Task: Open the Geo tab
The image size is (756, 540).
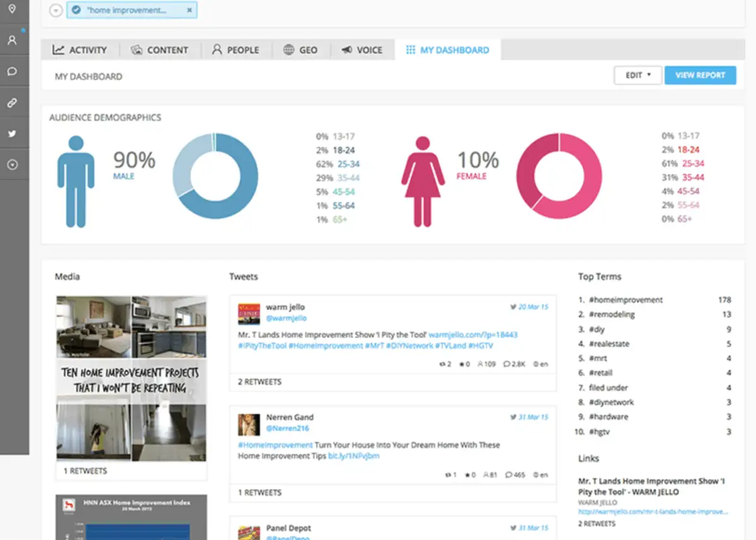Action: pyautogui.click(x=301, y=49)
